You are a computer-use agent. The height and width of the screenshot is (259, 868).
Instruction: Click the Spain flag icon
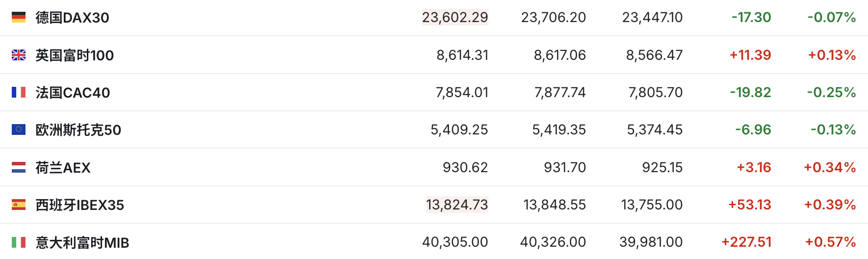tap(19, 205)
